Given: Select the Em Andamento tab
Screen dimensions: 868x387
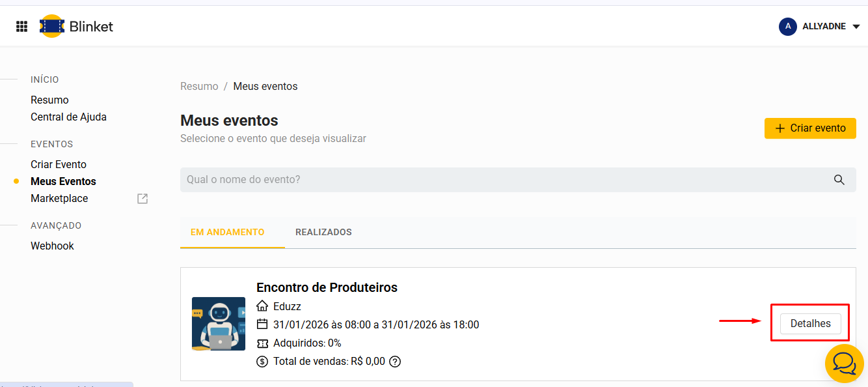Looking at the screenshot, I should pos(227,232).
